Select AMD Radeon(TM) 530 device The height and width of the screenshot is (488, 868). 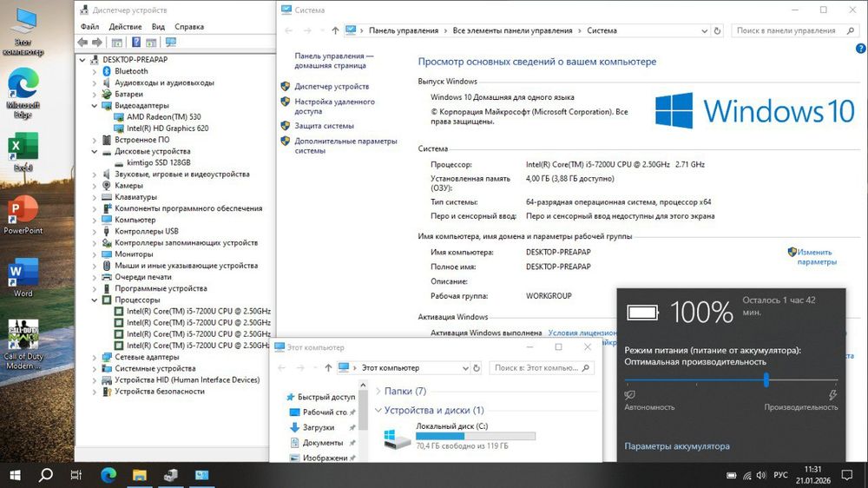[163, 117]
